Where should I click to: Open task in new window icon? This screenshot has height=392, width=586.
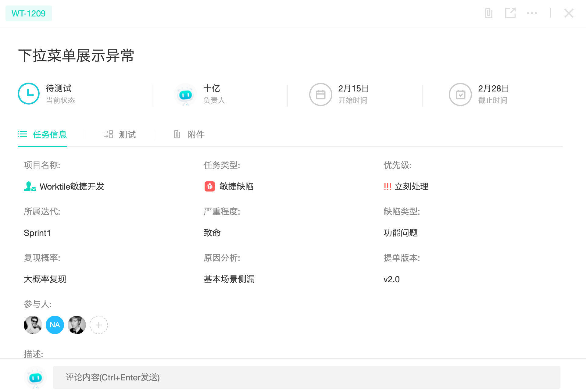coord(510,13)
